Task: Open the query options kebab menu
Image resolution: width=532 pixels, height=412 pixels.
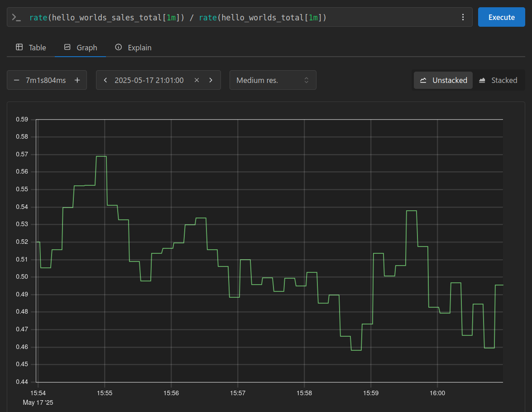Action: coord(463,17)
